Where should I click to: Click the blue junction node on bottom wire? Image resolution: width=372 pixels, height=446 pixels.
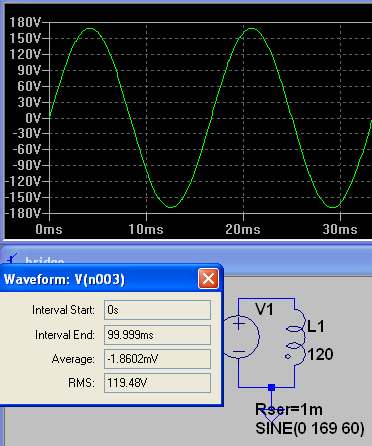coord(271,387)
